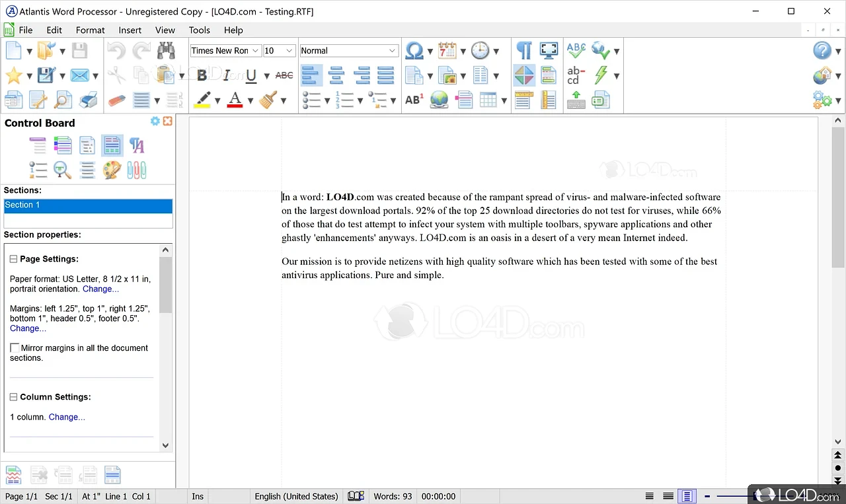
Task: Open Control Board settings gear
Action: click(155, 121)
